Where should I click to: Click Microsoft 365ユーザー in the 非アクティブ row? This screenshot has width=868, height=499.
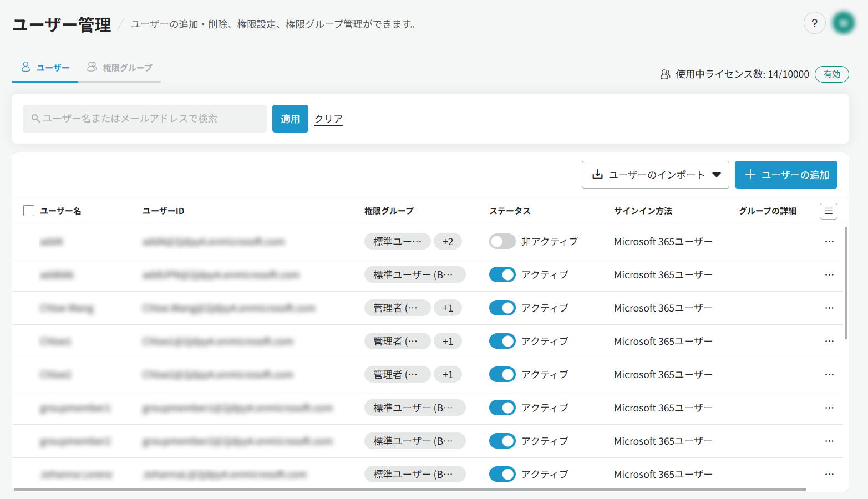[663, 241]
